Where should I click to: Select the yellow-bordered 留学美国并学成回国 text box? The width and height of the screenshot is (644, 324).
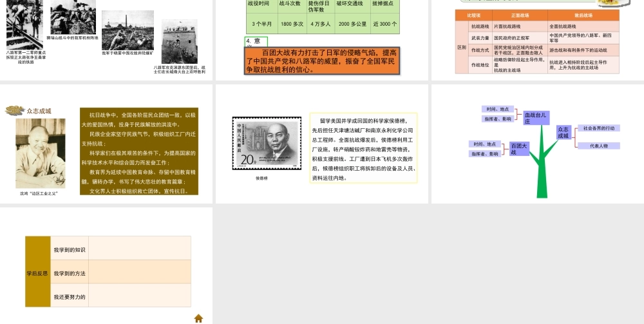[x=363, y=148]
